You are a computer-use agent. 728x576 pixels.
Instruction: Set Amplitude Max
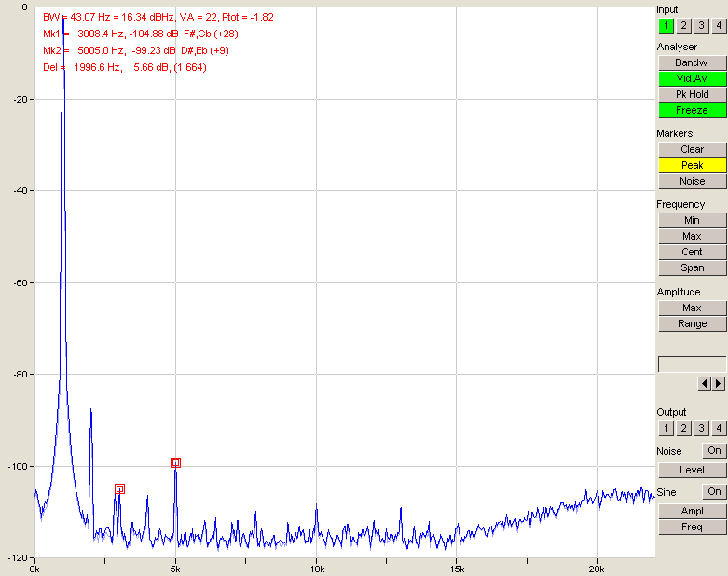click(693, 308)
